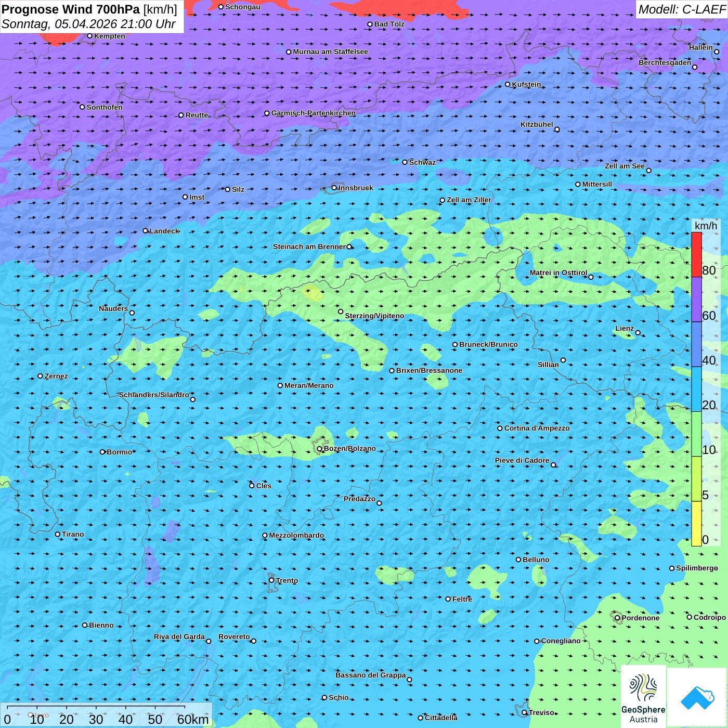Screen dimensions: 728x728
Task: Click the 'Reutte' label
Action: [x=197, y=115]
